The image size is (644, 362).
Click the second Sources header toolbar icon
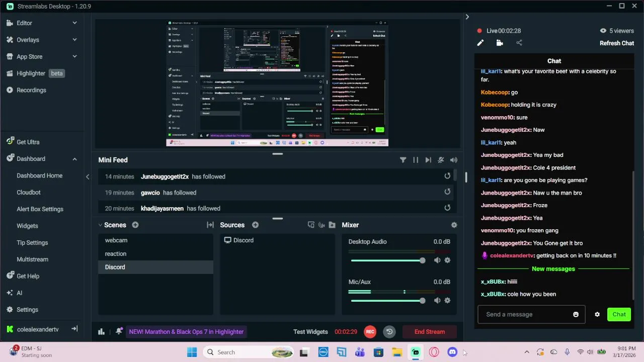[321, 225]
